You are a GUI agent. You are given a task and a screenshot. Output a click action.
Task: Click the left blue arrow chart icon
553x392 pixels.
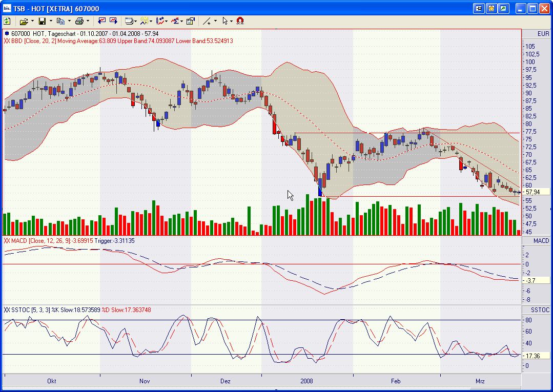[101, 21]
